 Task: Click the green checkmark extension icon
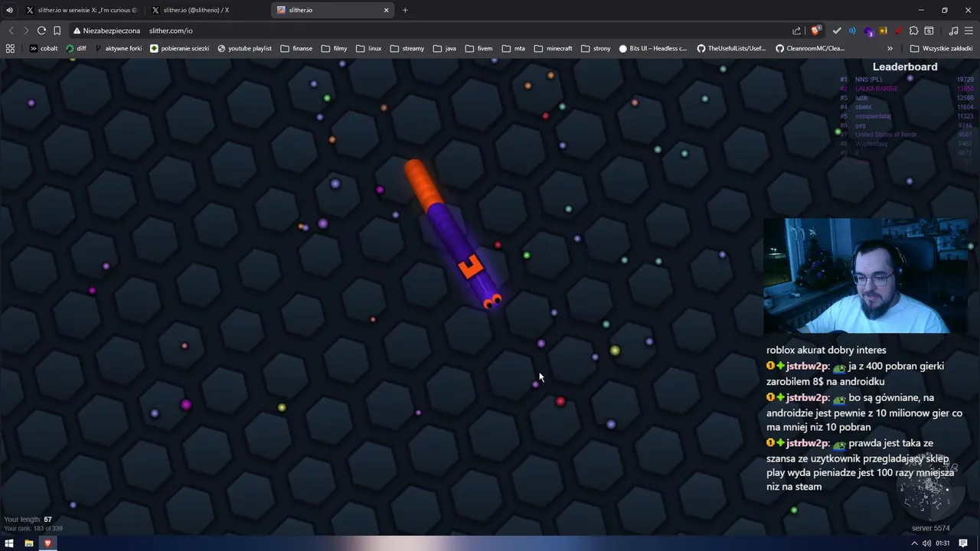point(837,31)
